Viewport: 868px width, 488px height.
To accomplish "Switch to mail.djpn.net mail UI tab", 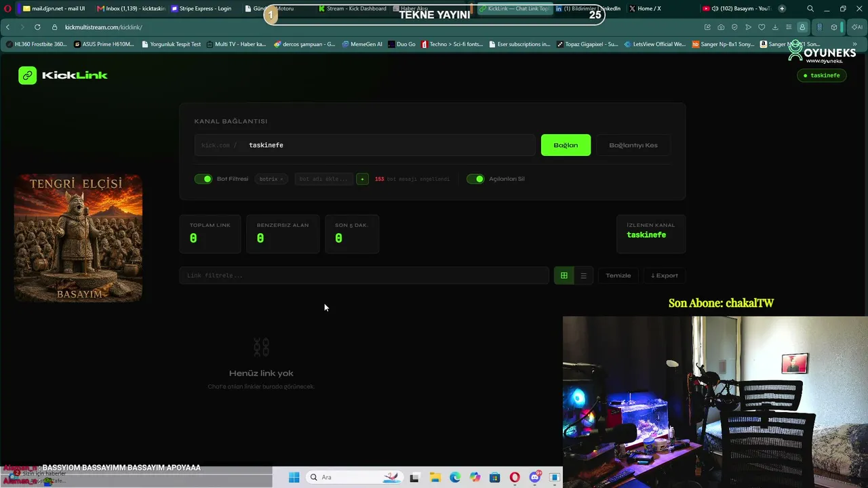I will [x=54, y=9].
